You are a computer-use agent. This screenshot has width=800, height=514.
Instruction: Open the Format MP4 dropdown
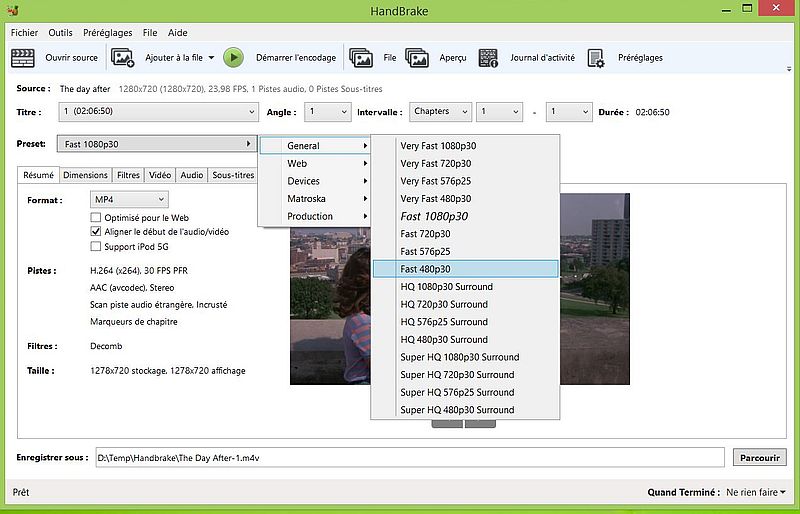pyautogui.click(x=129, y=200)
